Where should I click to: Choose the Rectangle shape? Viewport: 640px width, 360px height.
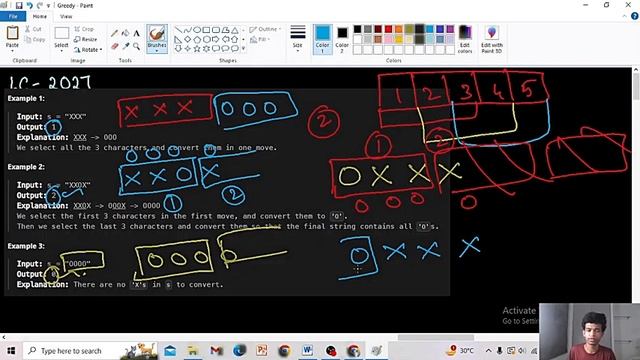tap(206, 30)
